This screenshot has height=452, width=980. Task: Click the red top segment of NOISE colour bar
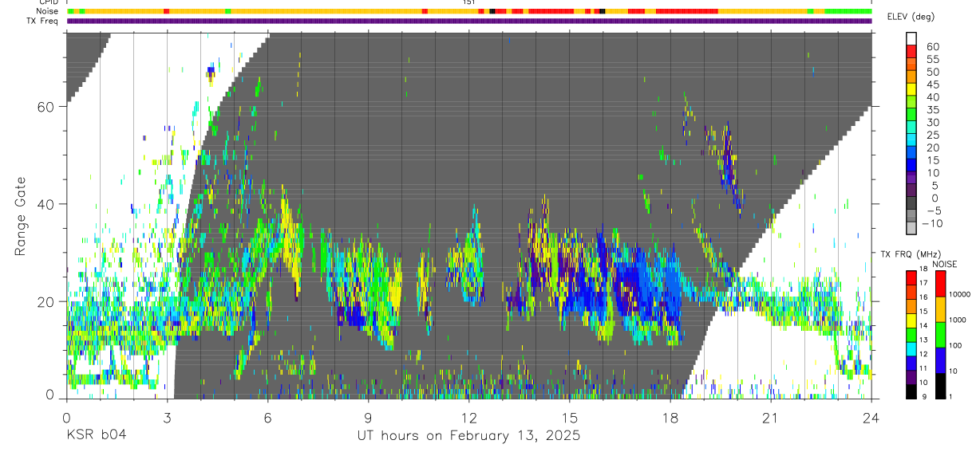coord(939,284)
